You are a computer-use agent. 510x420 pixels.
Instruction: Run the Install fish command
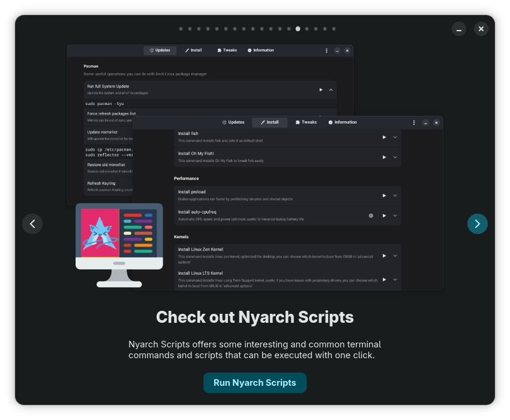[x=384, y=137]
